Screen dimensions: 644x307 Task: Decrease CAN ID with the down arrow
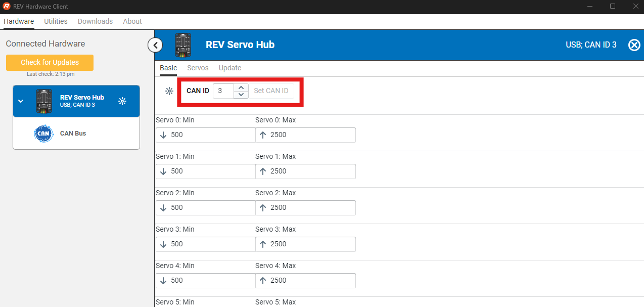point(241,95)
